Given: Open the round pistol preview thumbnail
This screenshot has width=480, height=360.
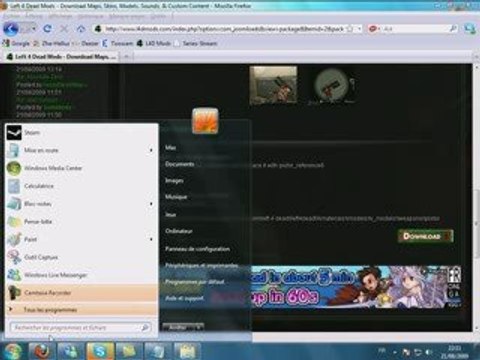Looking at the screenshot, I should tap(331, 85).
